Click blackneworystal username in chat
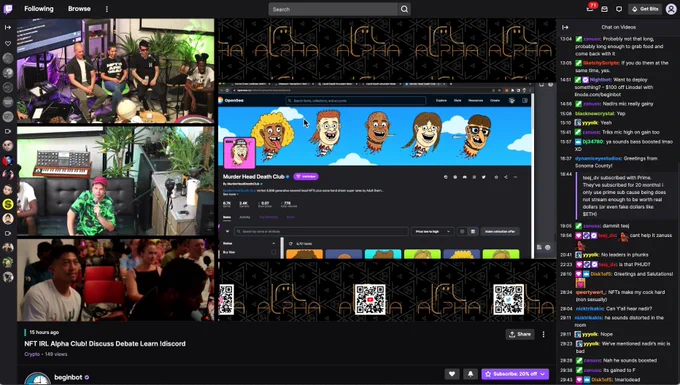Viewport: 680px width, 385px height. 595,114
